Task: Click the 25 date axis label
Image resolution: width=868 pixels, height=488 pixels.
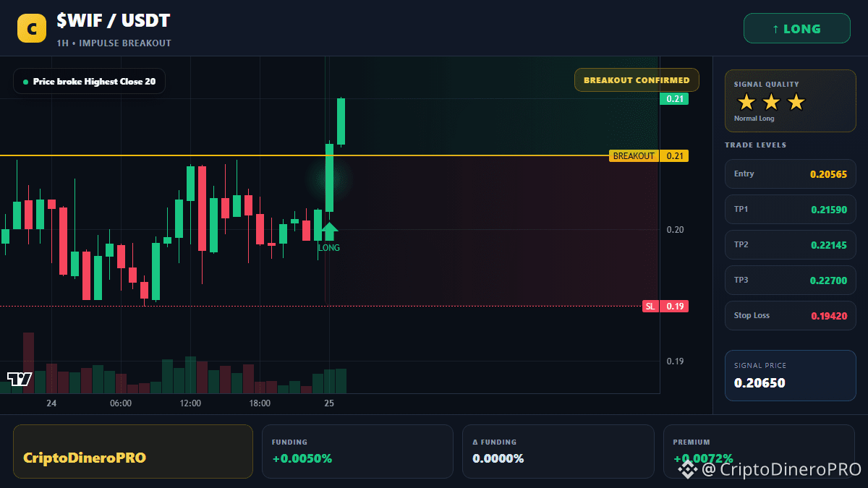Action: 329,403
